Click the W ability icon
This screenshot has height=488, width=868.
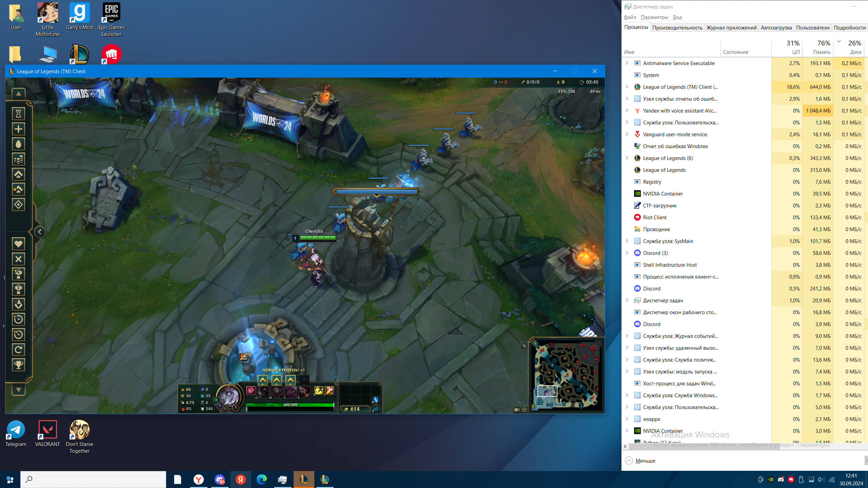[277, 392]
